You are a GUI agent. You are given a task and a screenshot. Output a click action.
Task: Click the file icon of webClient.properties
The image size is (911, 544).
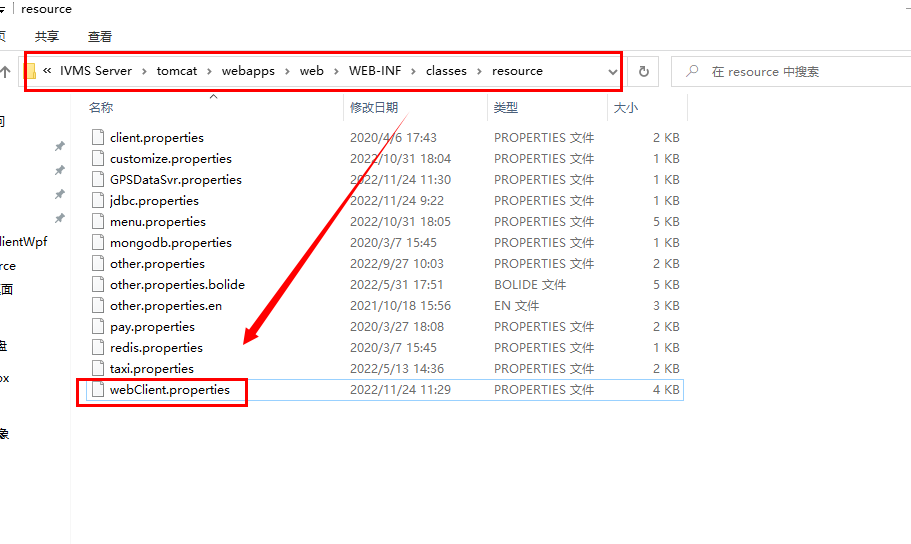pyautogui.click(x=98, y=389)
